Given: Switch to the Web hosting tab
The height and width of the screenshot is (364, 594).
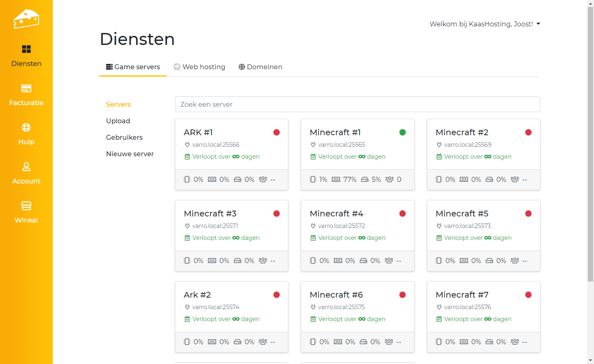Looking at the screenshot, I should (200, 67).
